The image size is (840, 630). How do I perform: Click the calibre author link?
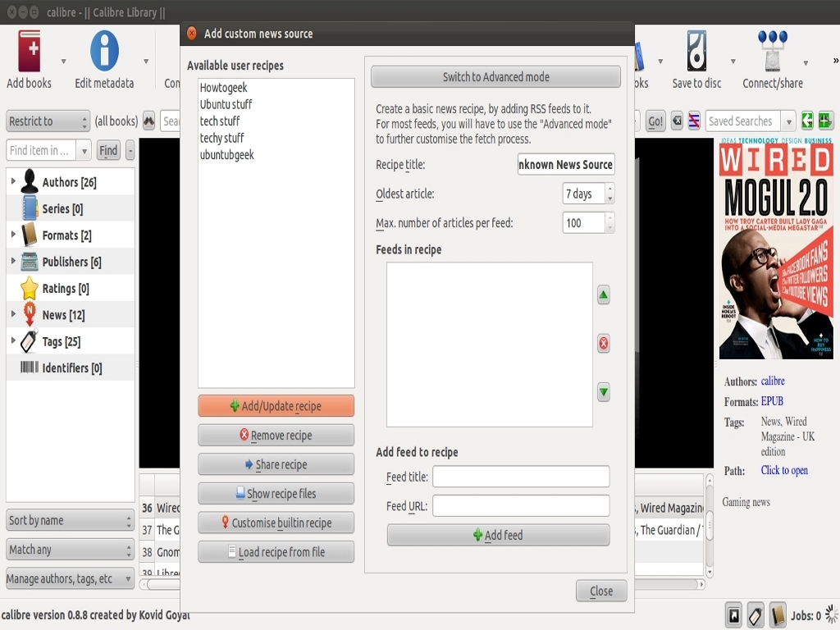coord(773,381)
